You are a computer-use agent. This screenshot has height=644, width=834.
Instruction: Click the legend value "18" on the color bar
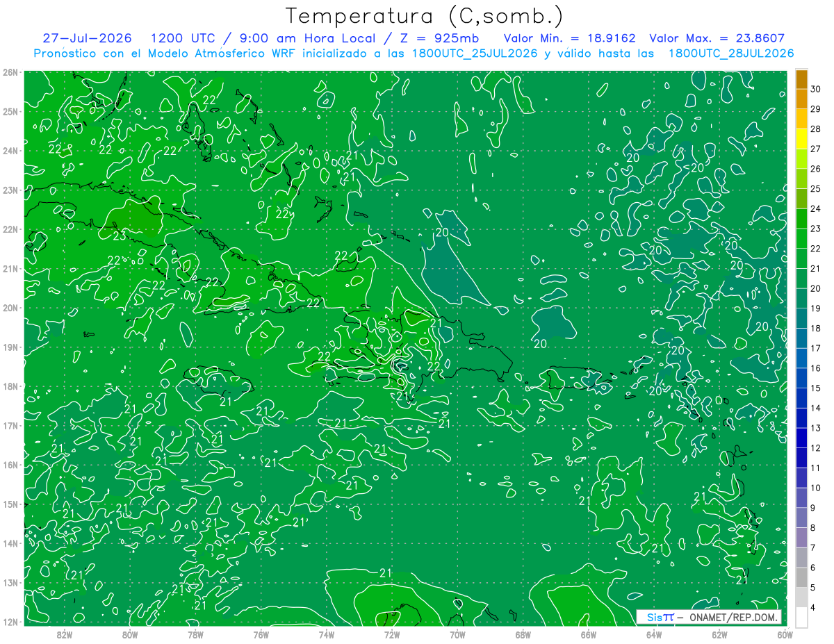815,328
